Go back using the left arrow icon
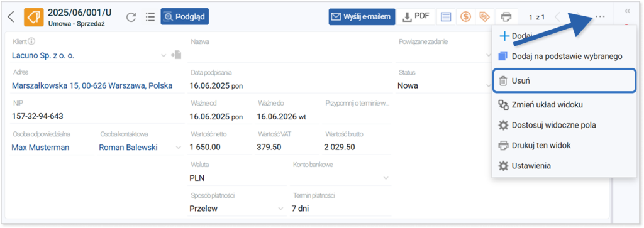Screen dimensions: 644x228 tap(11, 17)
